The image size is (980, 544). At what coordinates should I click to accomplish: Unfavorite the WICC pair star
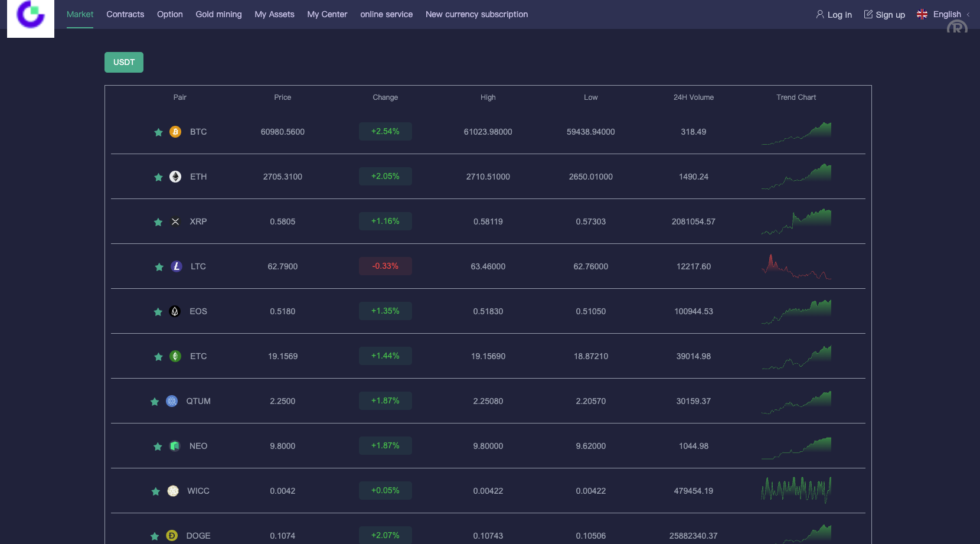[x=156, y=491]
